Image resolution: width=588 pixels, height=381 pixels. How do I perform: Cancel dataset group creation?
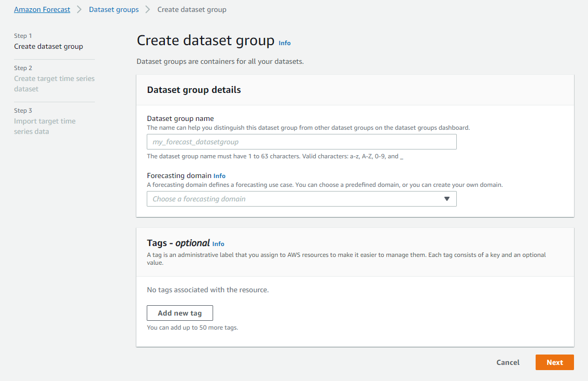pyautogui.click(x=508, y=362)
